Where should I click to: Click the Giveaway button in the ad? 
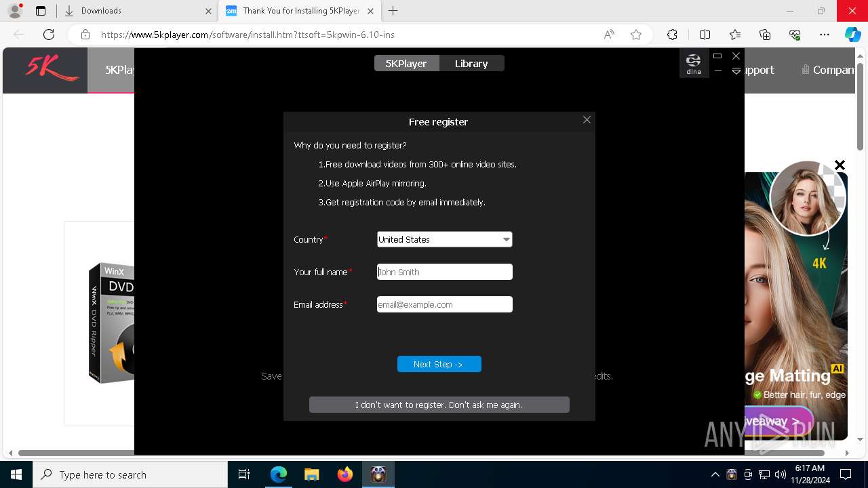point(778,421)
